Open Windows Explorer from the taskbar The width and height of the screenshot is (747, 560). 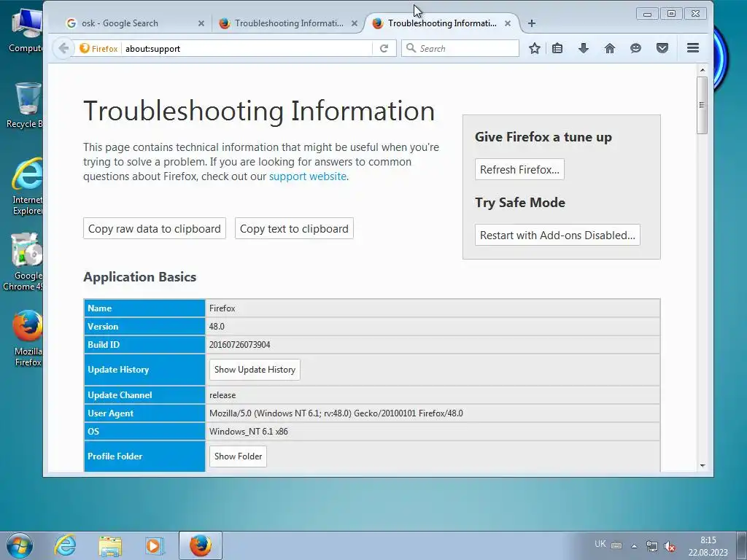[110, 545]
